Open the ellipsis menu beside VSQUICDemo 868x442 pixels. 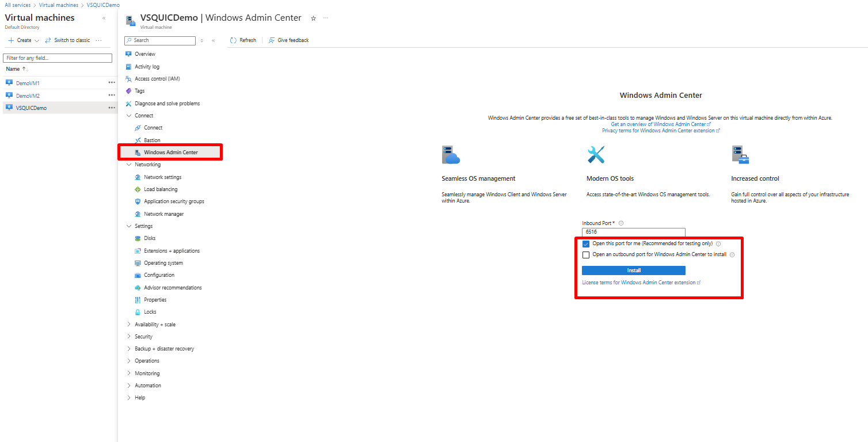(x=112, y=108)
